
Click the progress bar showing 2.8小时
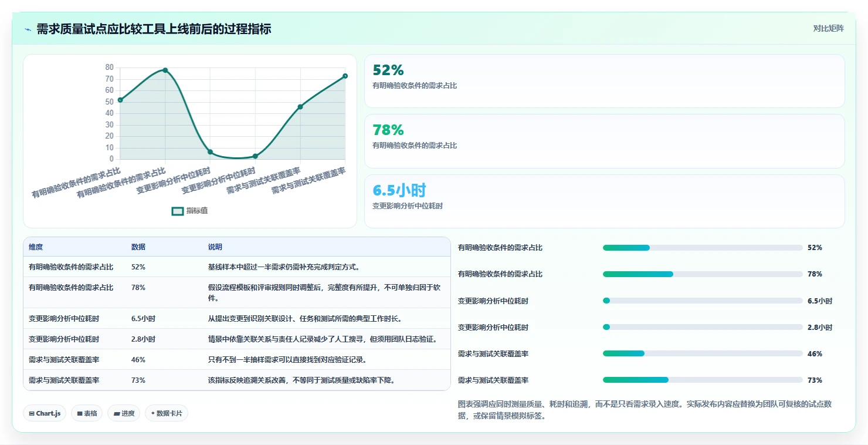click(x=703, y=328)
